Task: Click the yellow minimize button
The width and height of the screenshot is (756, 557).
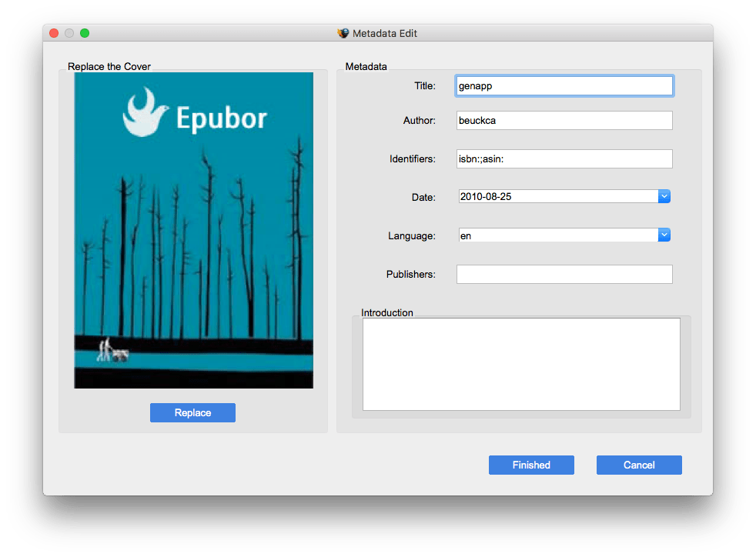Action: coord(69,33)
